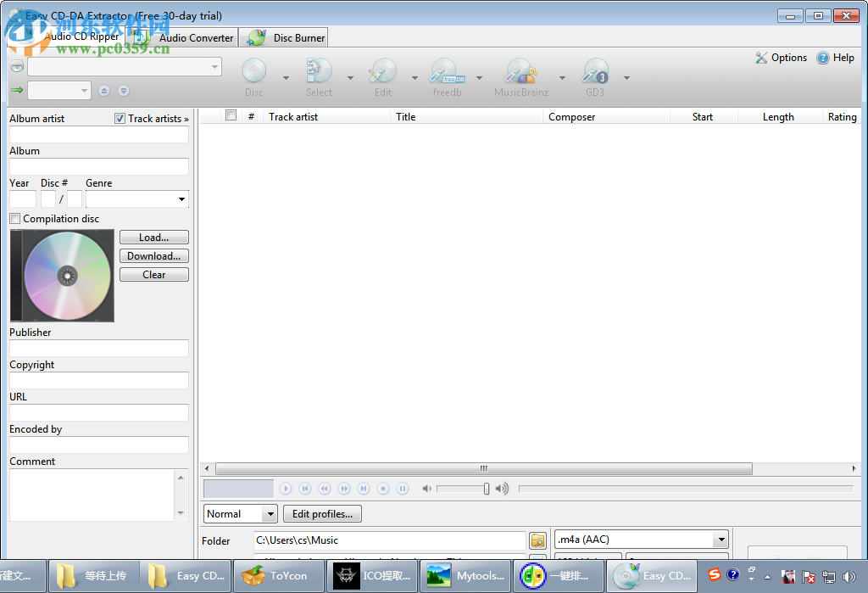The height and width of the screenshot is (593, 868).
Task: Open the Genre dropdown list
Action: coord(181,199)
